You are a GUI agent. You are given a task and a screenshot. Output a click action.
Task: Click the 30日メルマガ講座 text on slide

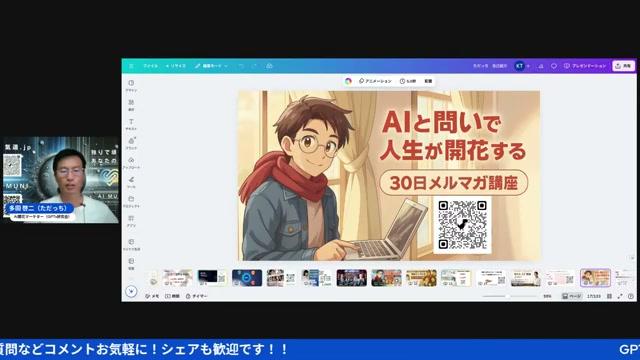coord(453,183)
